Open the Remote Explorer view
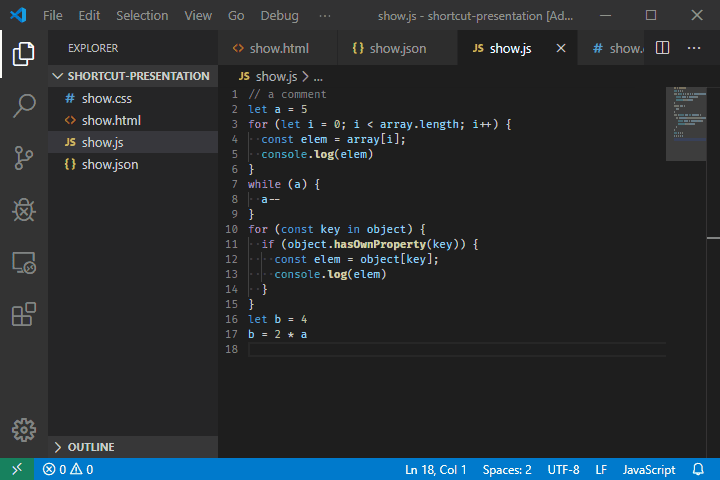 click(24, 263)
